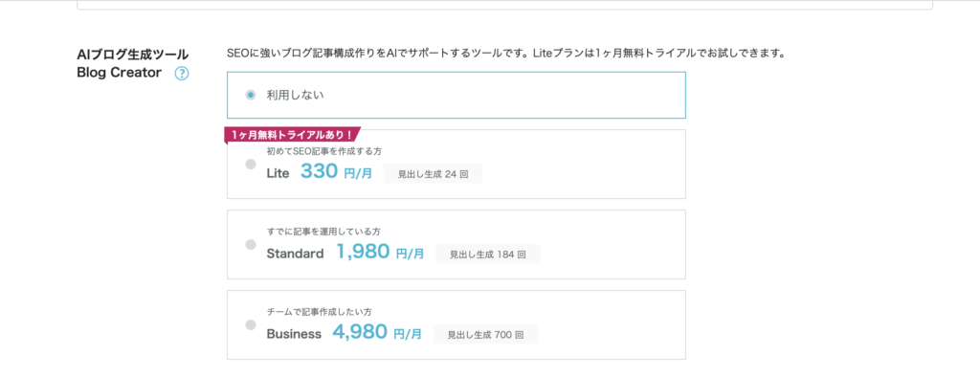Image resolution: width=980 pixels, height=377 pixels.
Task: Choose the Lite plan radio button
Action: pos(251,165)
